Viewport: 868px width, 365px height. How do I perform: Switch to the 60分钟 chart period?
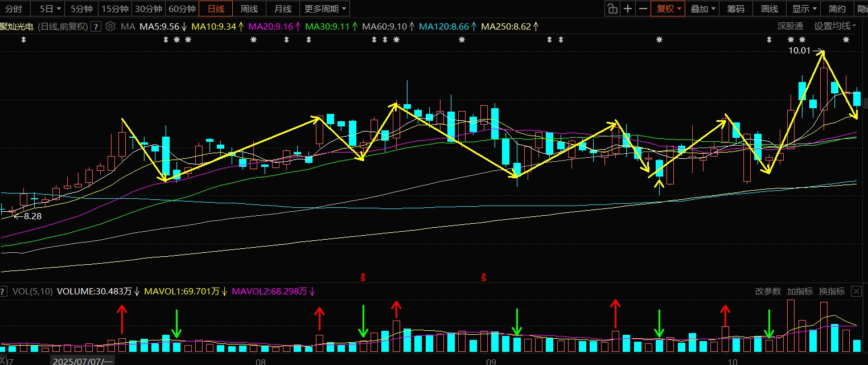point(182,9)
